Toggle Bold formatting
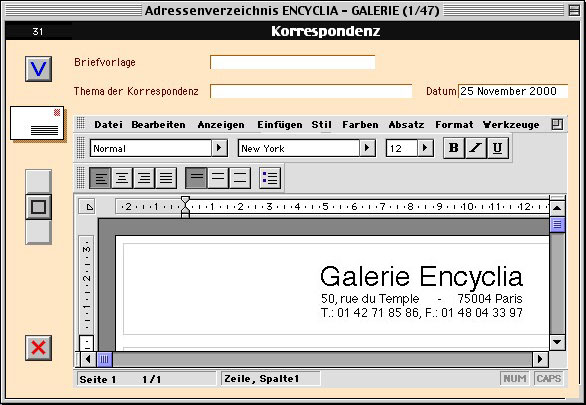Viewport: 586px width, 405px height. point(454,148)
